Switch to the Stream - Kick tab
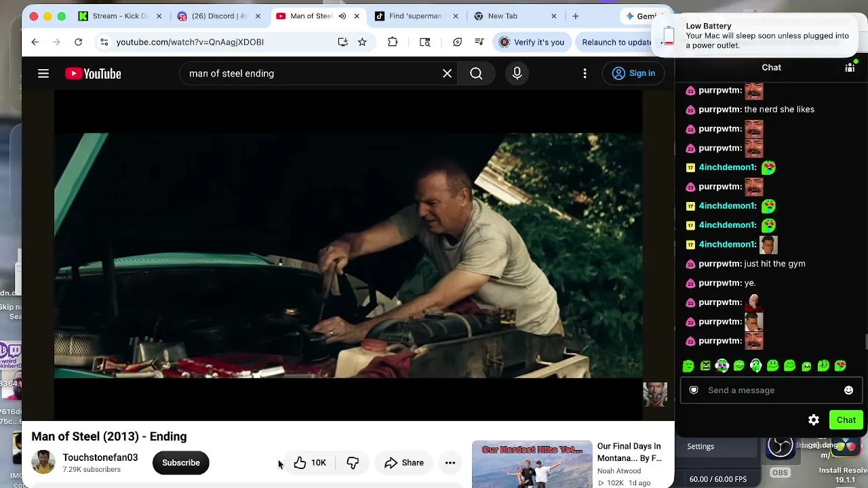The image size is (868, 488). coord(120,16)
